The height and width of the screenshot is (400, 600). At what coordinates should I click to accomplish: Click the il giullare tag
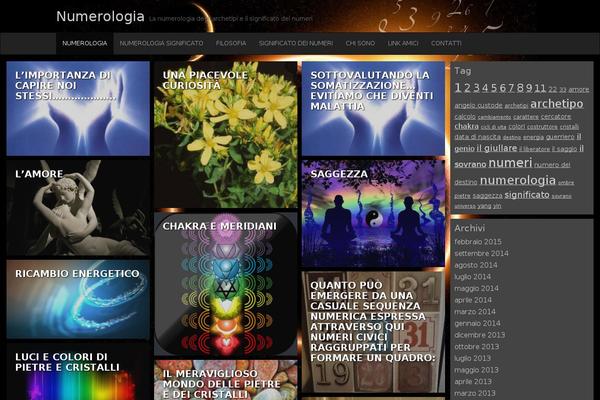497,148
